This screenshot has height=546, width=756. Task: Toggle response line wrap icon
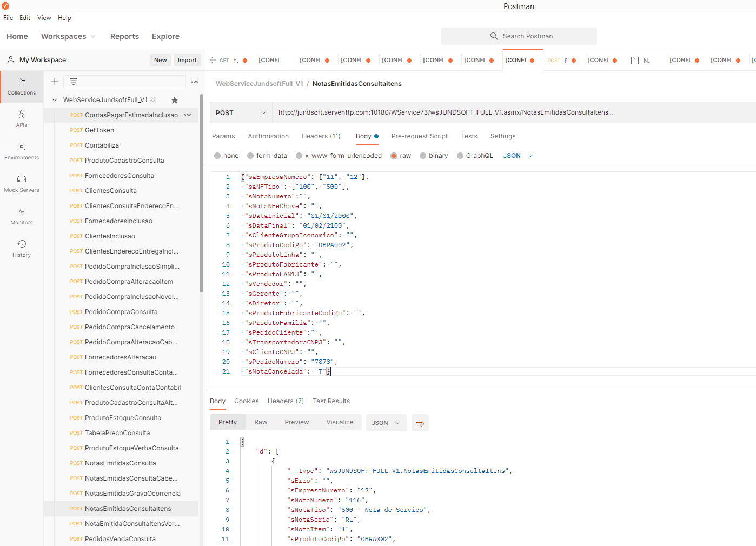tap(420, 423)
